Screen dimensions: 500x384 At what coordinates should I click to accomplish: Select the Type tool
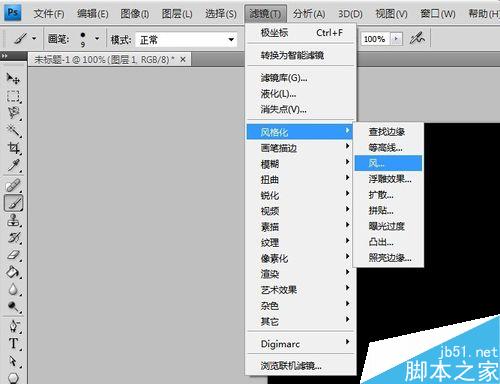click(x=13, y=343)
